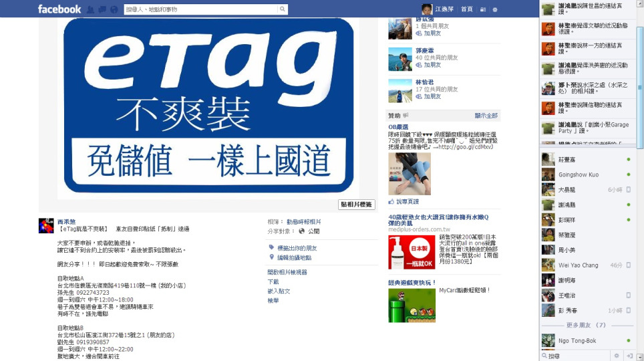Open friend requests icon in top bar

click(90, 9)
